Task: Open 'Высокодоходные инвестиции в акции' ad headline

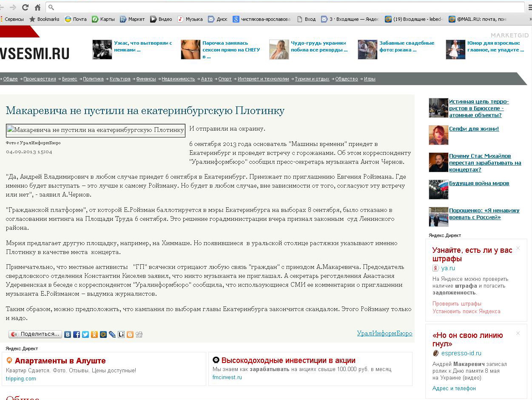Action: pyautogui.click(x=288, y=360)
